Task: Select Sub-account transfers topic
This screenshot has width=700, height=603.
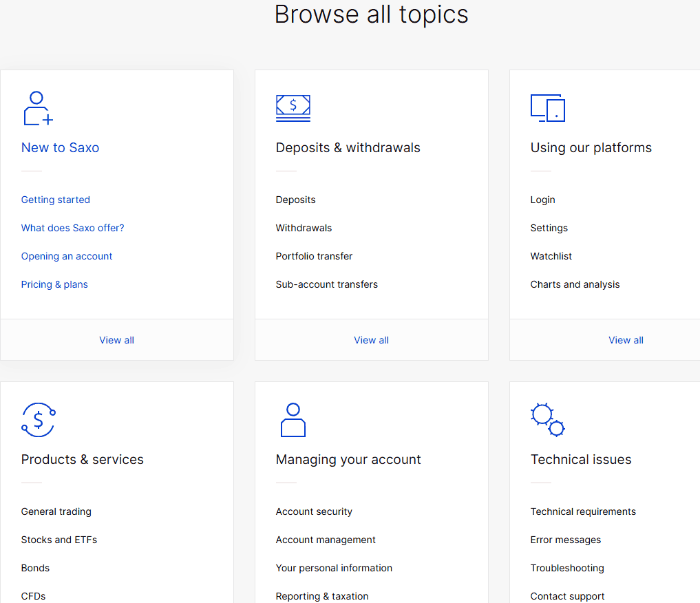Action: click(326, 284)
